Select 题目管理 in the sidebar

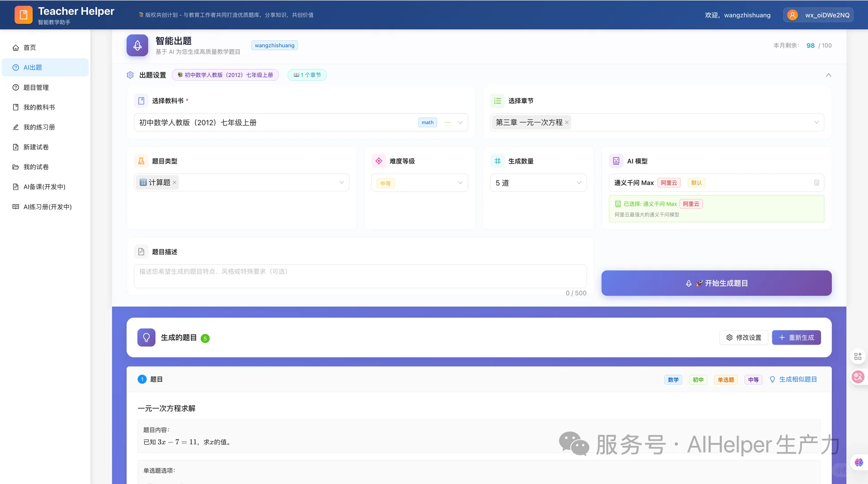click(36, 87)
